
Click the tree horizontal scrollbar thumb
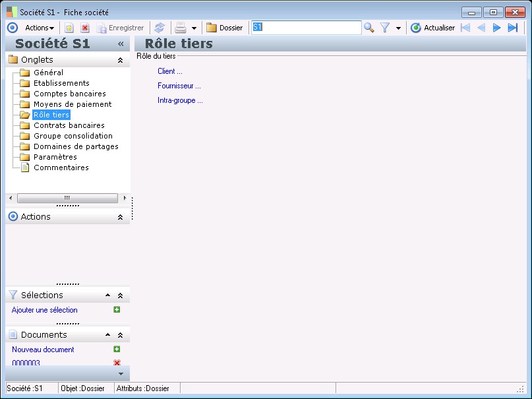pyautogui.click(x=67, y=198)
